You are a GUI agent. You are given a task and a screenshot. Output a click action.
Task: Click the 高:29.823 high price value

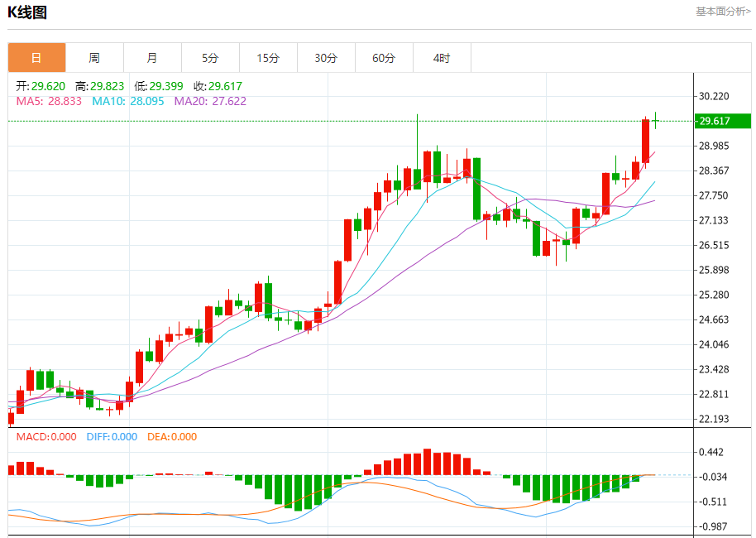pyautogui.click(x=100, y=86)
